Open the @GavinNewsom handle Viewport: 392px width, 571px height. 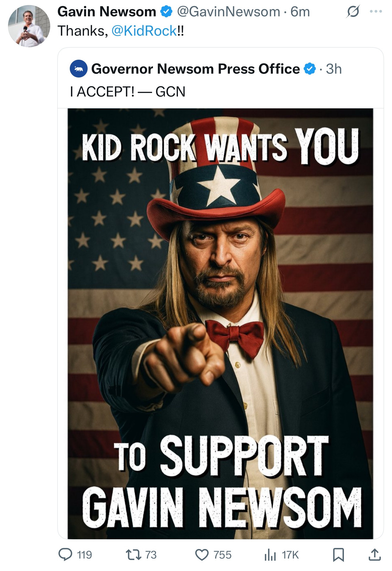point(228,12)
